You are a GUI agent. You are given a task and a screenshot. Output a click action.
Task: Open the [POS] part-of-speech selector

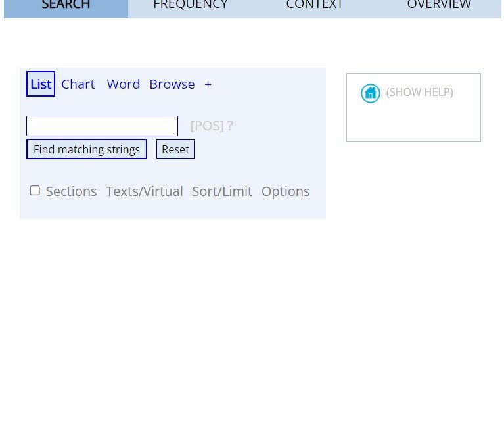pyautogui.click(x=207, y=126)
